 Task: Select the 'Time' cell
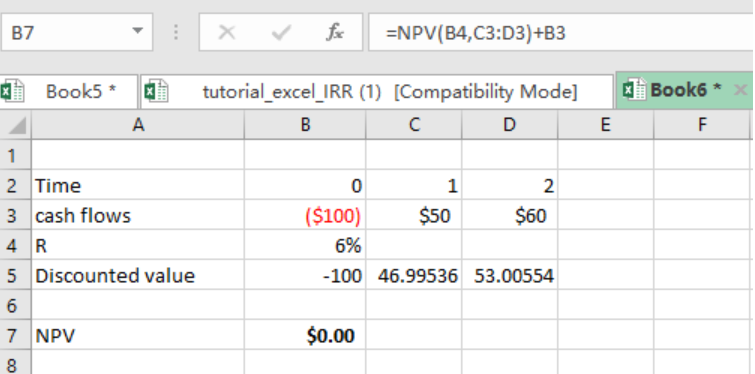138,185
